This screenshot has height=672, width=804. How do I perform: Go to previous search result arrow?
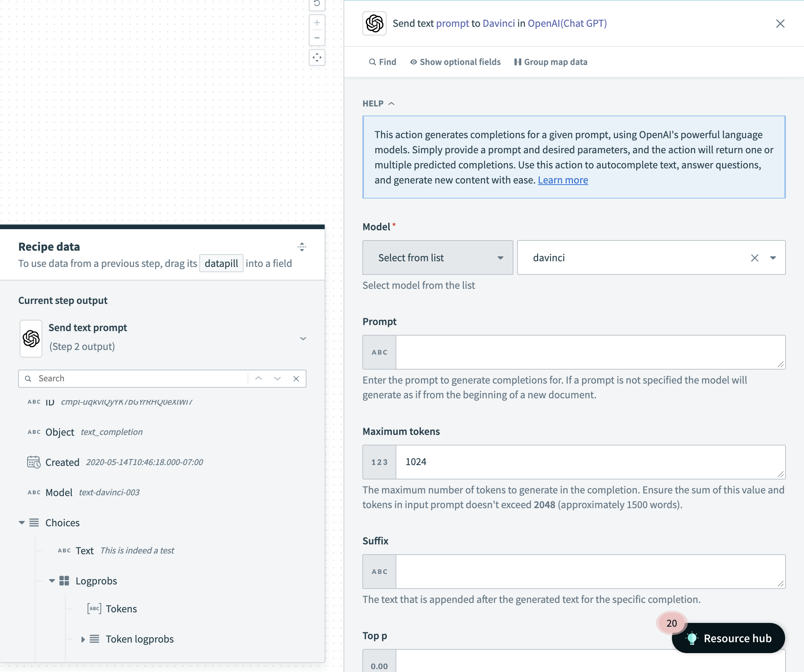tap(259, 379)
